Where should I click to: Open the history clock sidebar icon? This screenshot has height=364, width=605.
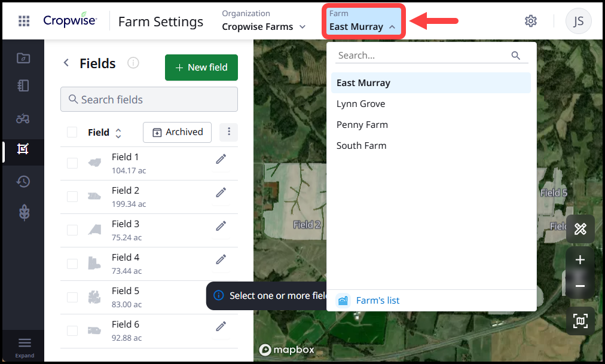[23, 182]
